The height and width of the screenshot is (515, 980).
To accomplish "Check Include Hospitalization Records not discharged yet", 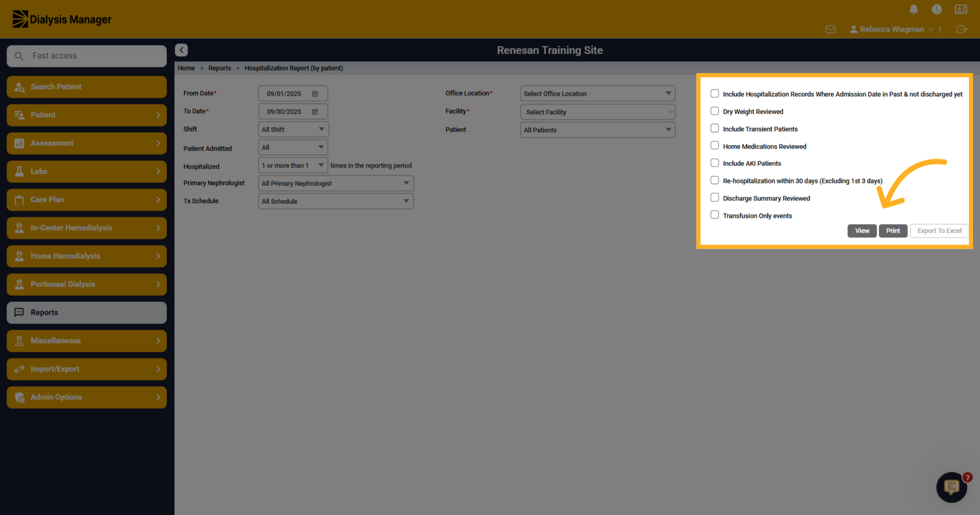I will [715, 93].
